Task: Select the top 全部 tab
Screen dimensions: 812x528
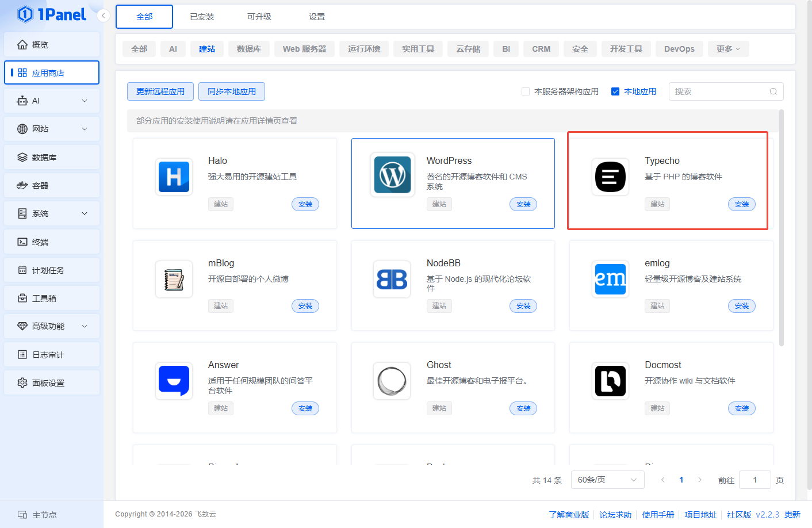Action: tap(144, 17)
